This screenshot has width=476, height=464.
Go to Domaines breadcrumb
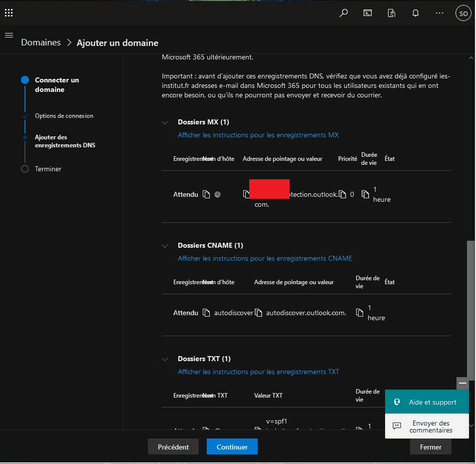pyautogui.click(x=40, y=43)
